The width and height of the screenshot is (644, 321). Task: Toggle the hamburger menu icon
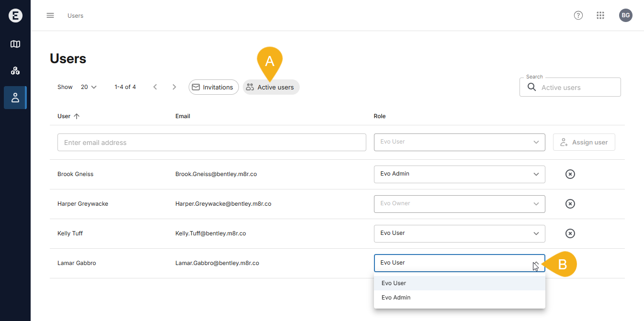[x=50, y=15]
